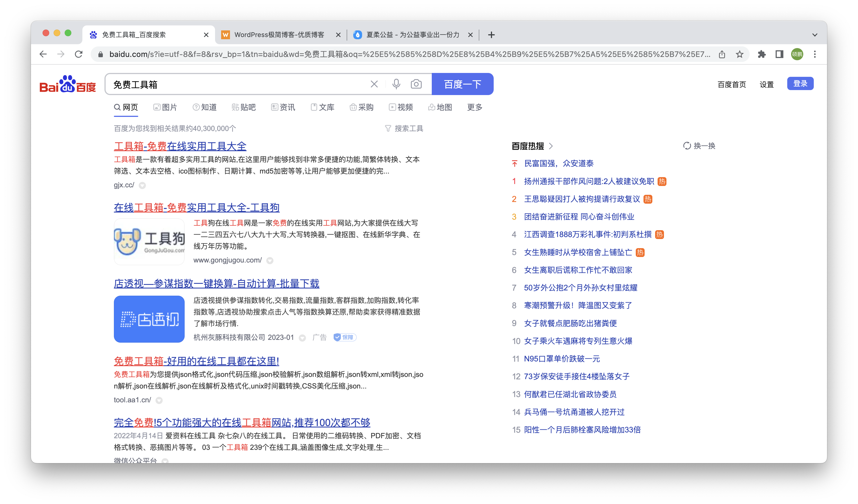Open the Chrome extensions puzzle icon
Image resolution: width=858 pixels, height=504 pixels.
tap(762, 54)
